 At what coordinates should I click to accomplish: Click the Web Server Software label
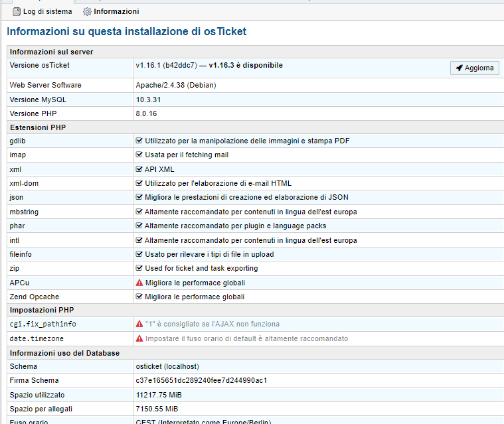click(x=45, y=85)
